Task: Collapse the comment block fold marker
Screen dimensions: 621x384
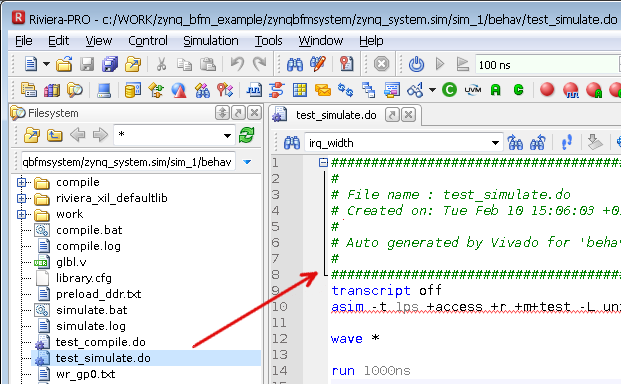Action: tap(324, 162)
